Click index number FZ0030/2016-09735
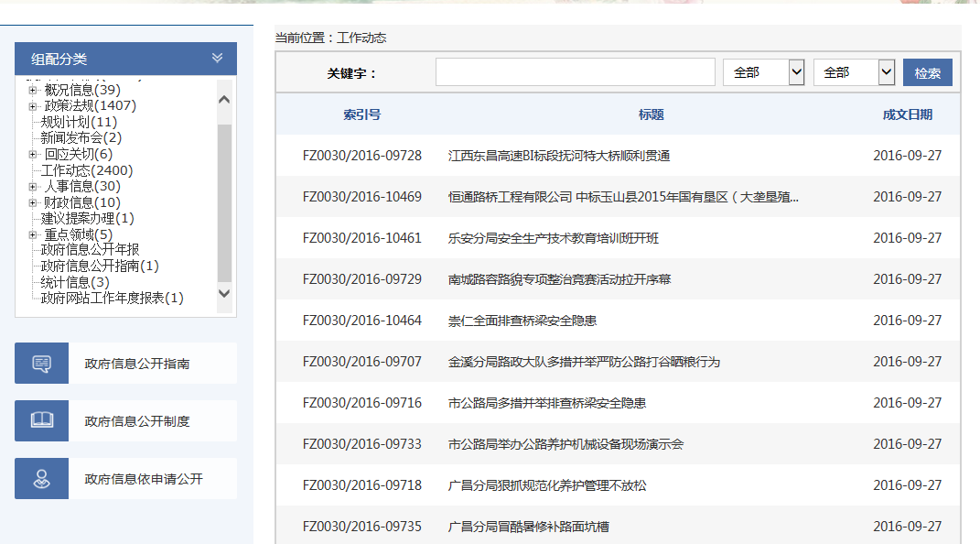Image resolution: width=980 pixels, height=544 pixels. [361, 528]
